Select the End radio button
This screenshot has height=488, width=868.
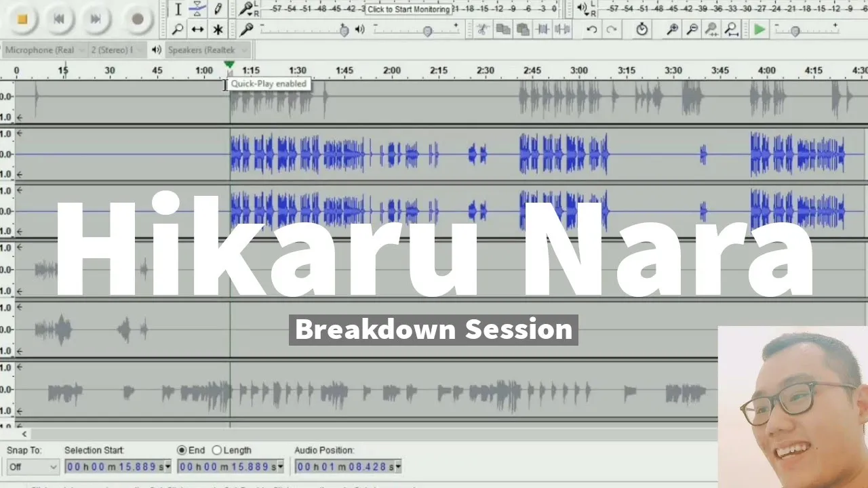pyautogui.click(x=181, y=450)
